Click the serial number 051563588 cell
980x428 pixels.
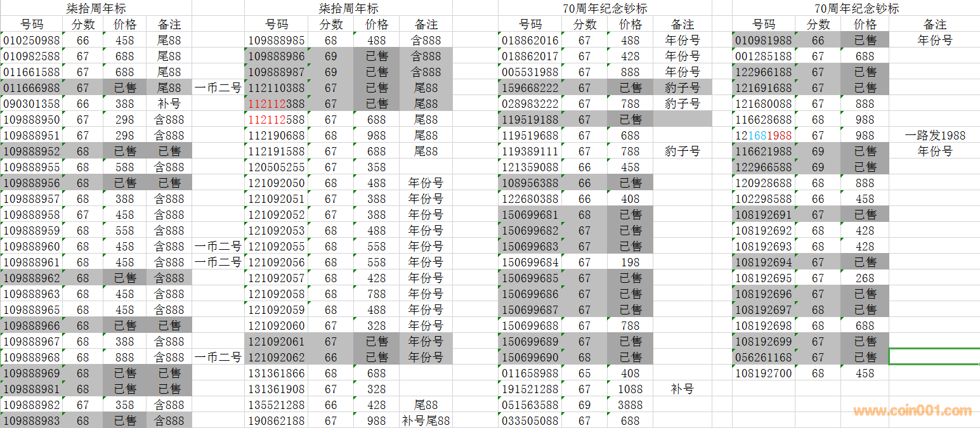[x=530, y=405]
